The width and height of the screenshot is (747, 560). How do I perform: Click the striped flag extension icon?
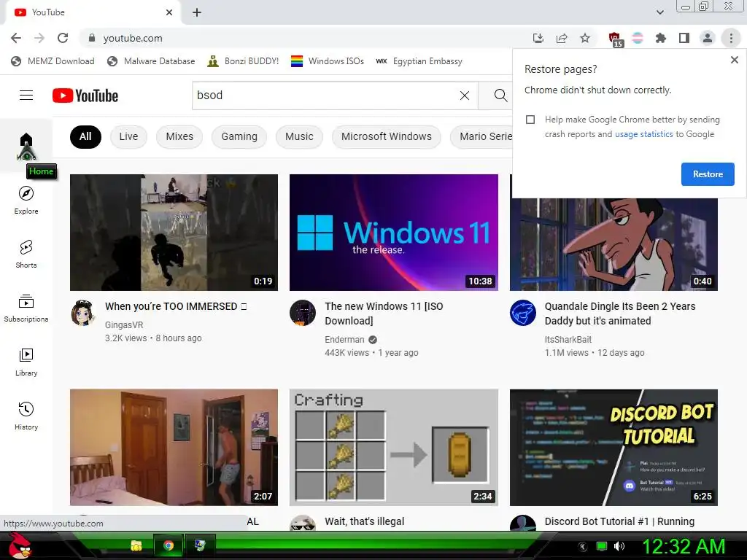pyautogui.click(x=638, y=38)
